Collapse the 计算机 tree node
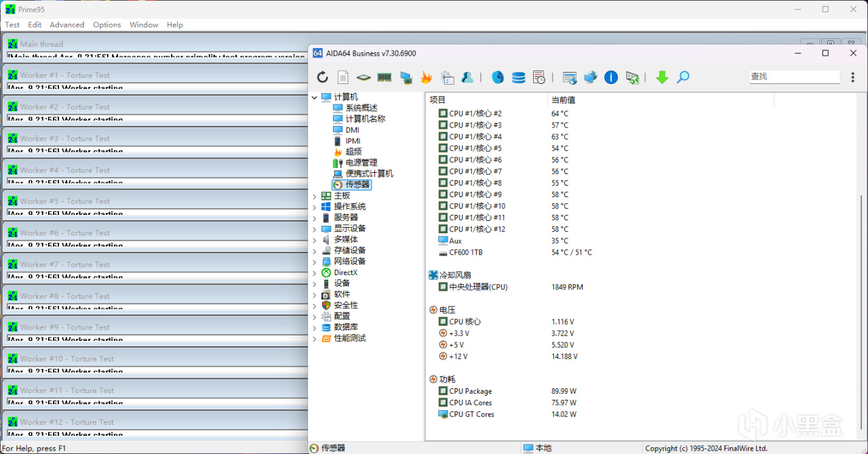 (315, 98)
